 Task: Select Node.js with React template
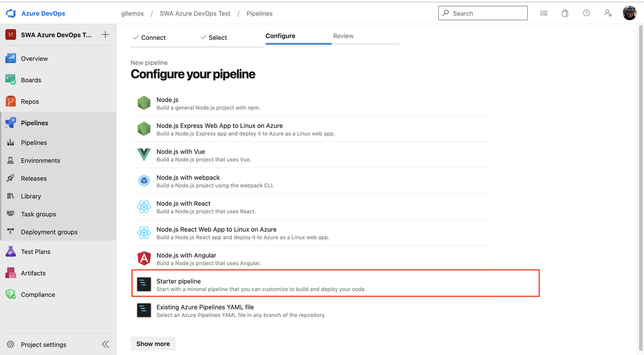(309, 207)
